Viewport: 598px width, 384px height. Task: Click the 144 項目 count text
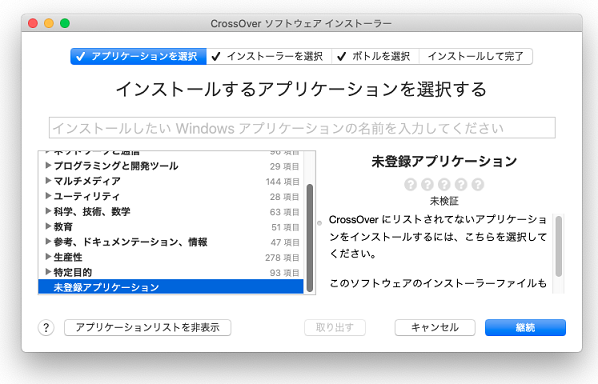coord(283,182)
